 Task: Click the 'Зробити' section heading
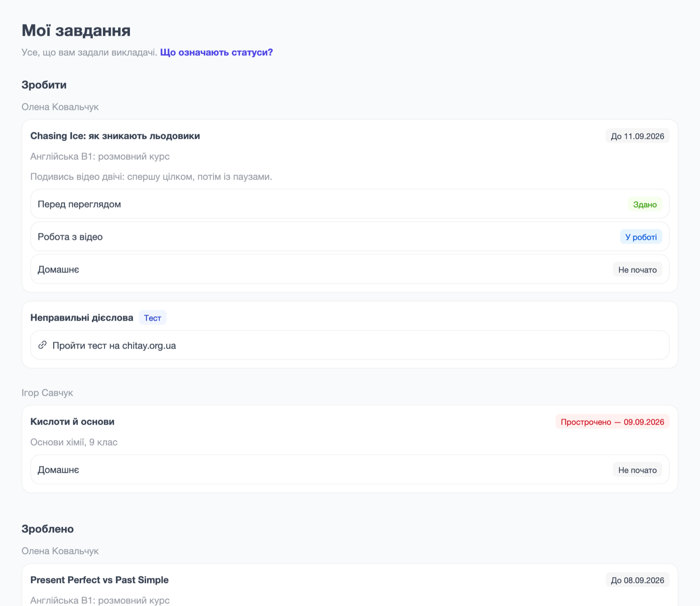pos(44,85)
